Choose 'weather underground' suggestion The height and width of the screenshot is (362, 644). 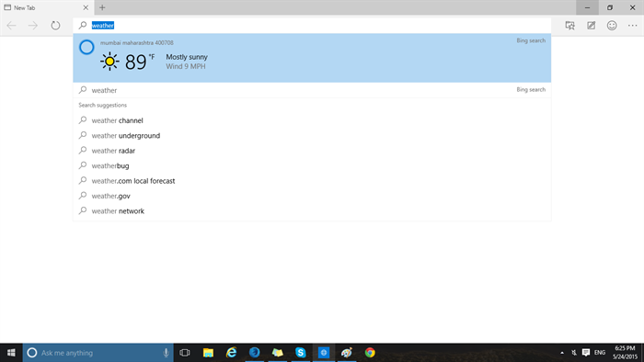[x=312, y=136]
